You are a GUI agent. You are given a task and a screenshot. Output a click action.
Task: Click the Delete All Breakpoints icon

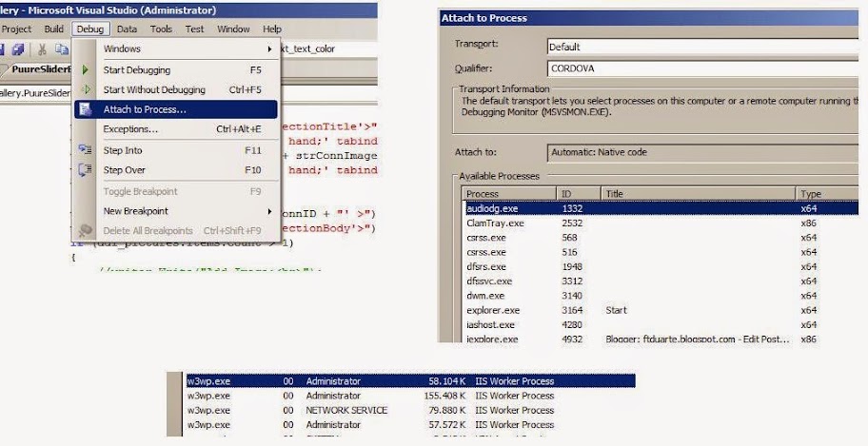85,230
